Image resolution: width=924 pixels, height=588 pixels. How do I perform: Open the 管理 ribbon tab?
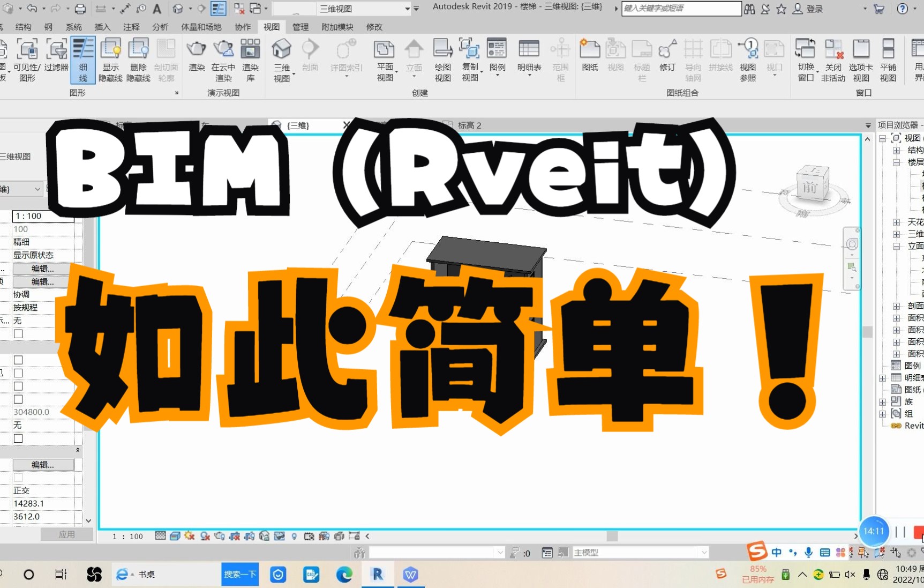301,27
